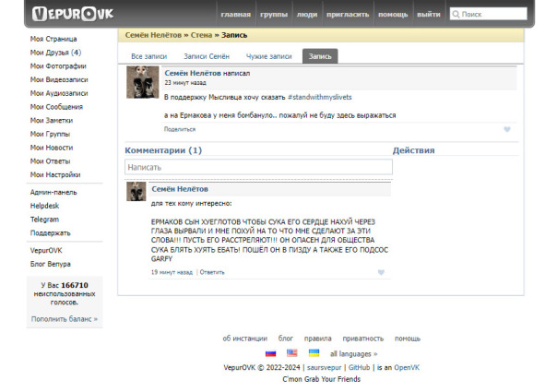The width and height of the screenshot is (557, 392).
Task: Open об инстанции footer link
Action: 244,339
